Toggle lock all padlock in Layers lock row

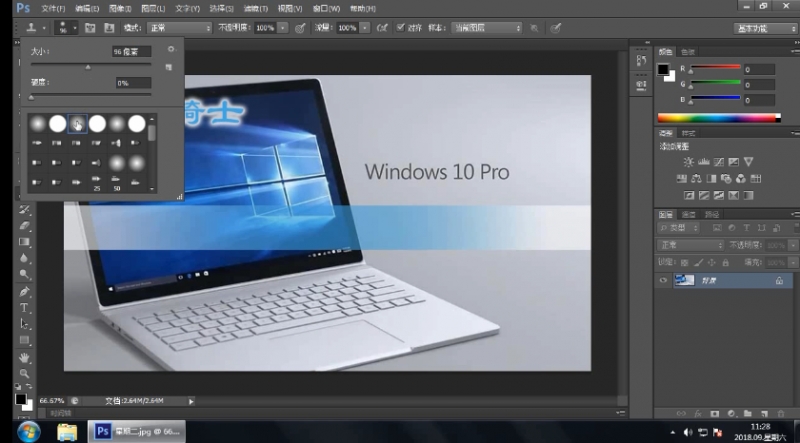tap(726, 262)
